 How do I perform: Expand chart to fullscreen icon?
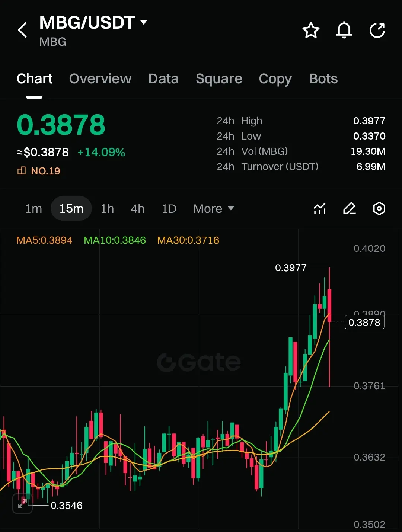[22, 504]
